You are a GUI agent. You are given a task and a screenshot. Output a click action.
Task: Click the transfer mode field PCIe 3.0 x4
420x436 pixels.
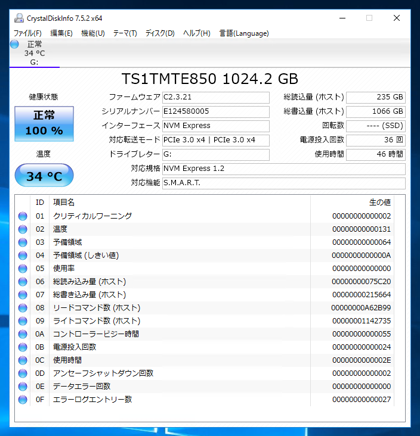[x=216, y=140]
